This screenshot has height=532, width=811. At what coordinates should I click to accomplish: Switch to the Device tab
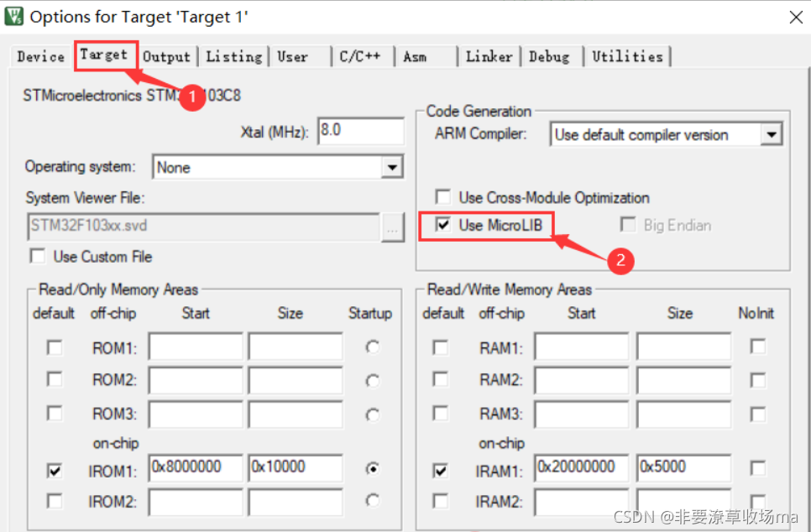[x=41, y=56]
